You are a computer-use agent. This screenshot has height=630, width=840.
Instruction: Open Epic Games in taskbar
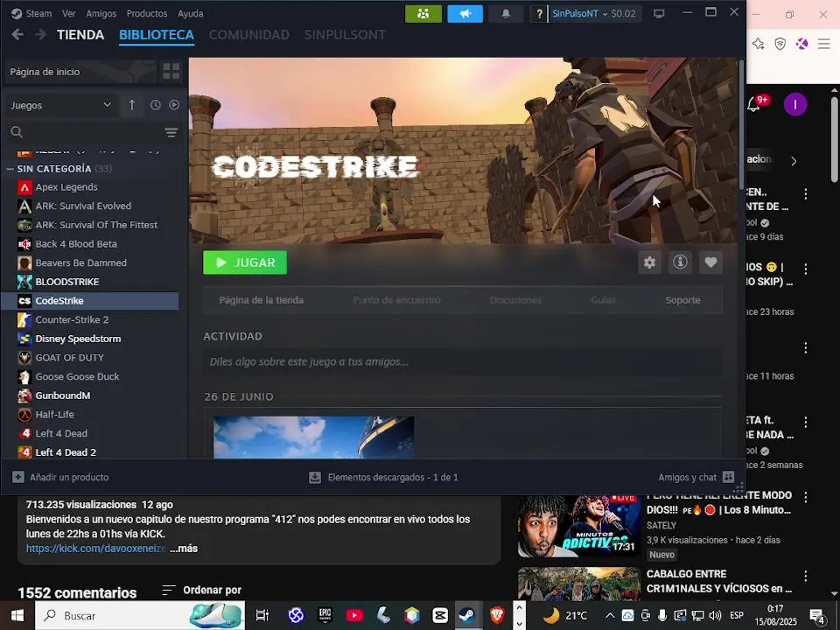325,615
